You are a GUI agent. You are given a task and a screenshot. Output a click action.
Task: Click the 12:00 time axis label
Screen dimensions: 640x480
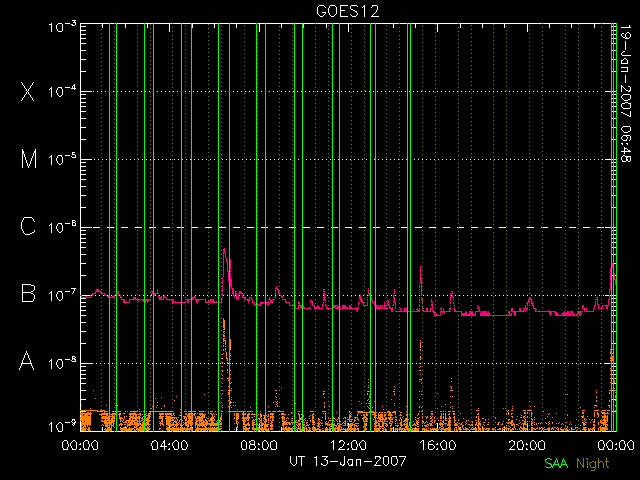pos(348,444)
